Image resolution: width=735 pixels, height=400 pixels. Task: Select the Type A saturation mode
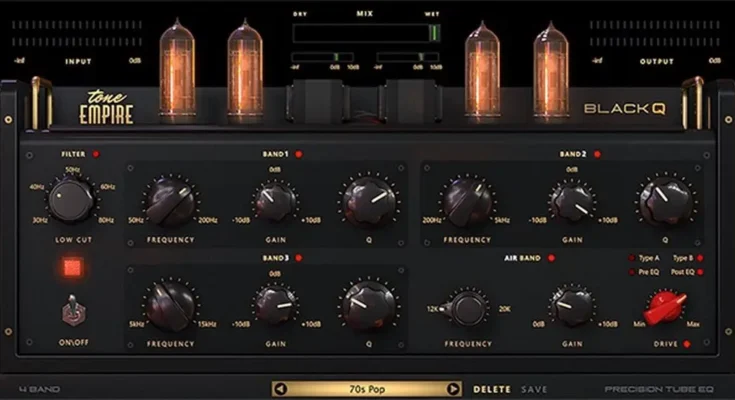tap(631, 258)
